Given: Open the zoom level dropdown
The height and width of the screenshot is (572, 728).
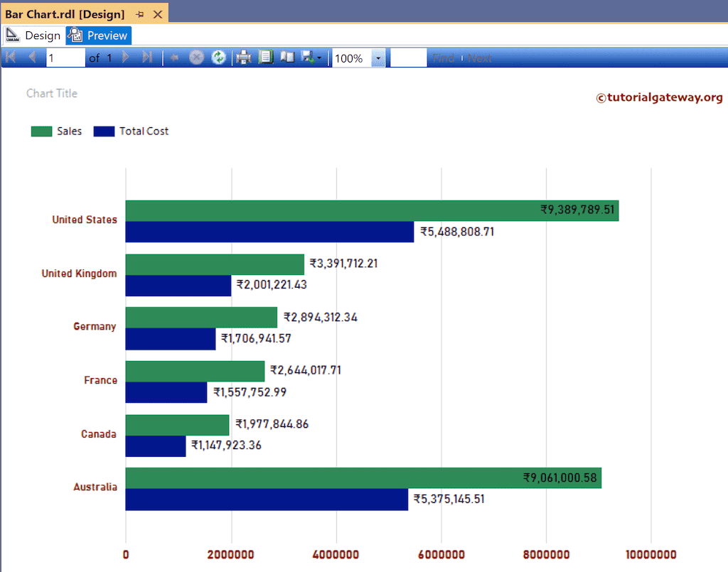Looking at the screenshot, I should point(379,57).
